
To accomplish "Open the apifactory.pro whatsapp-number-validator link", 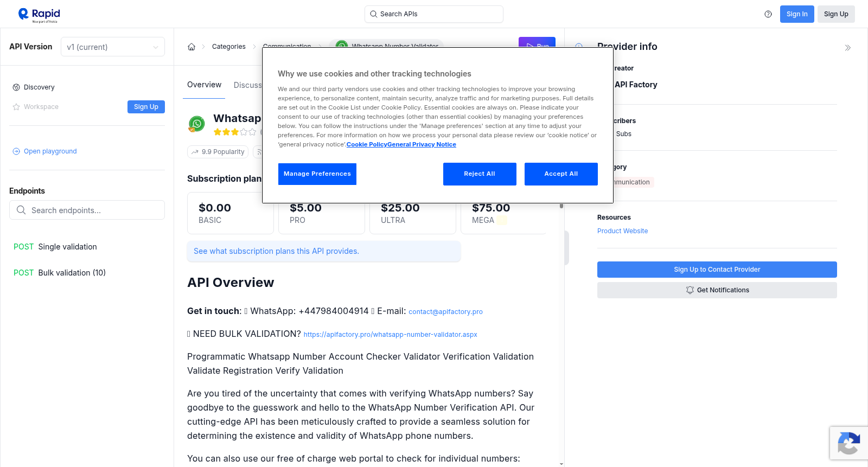I will [390, 335].
